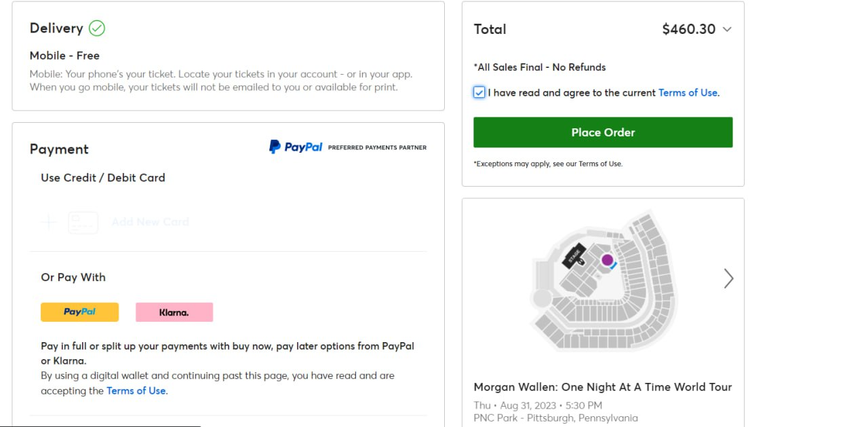Click the credit card outline icon

[83, 223]
